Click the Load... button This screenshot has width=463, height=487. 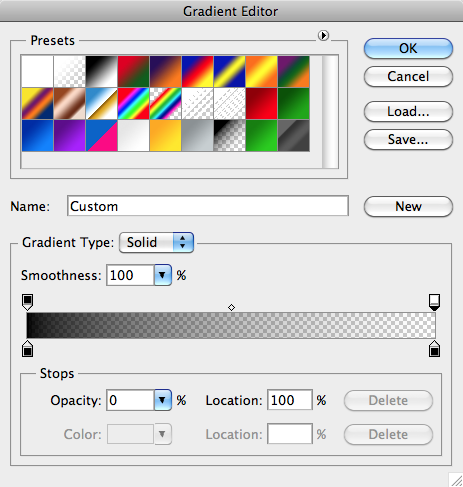[x=408, y=111]
